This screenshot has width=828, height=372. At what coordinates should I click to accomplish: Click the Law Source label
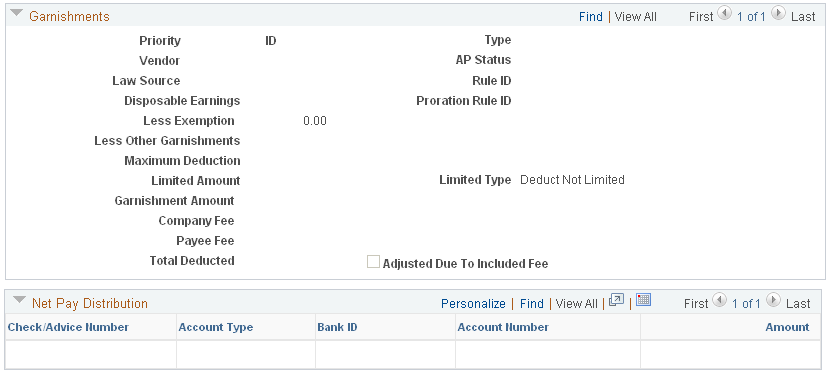(146, 81)
